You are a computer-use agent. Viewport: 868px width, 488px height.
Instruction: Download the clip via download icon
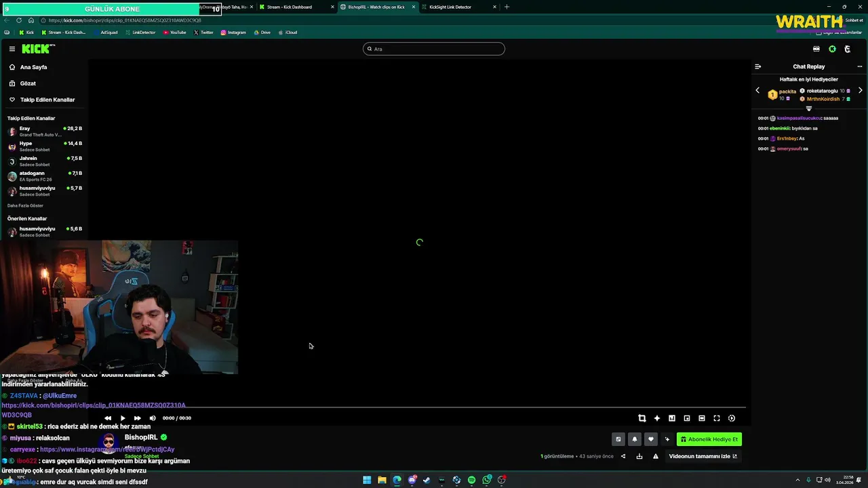(639, 456)
